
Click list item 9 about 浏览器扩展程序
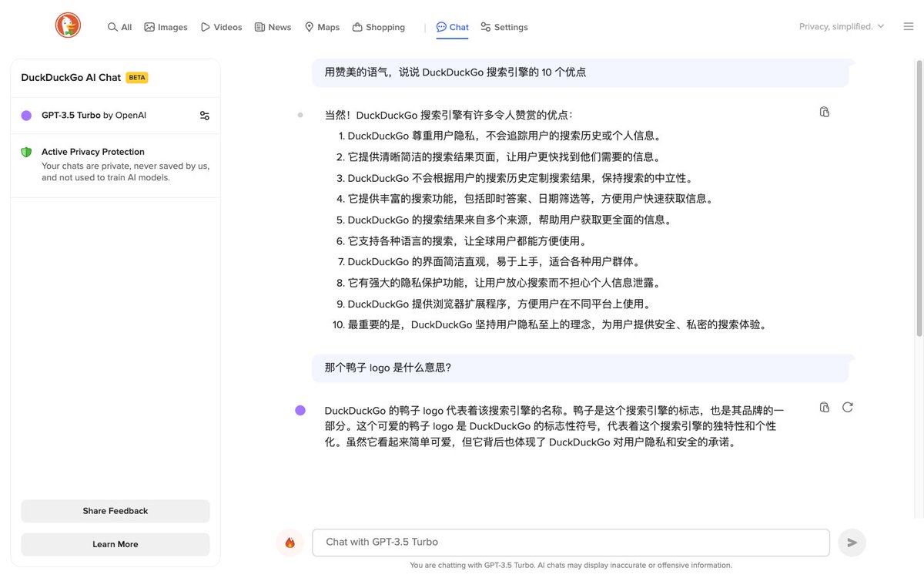coord(494,304)
